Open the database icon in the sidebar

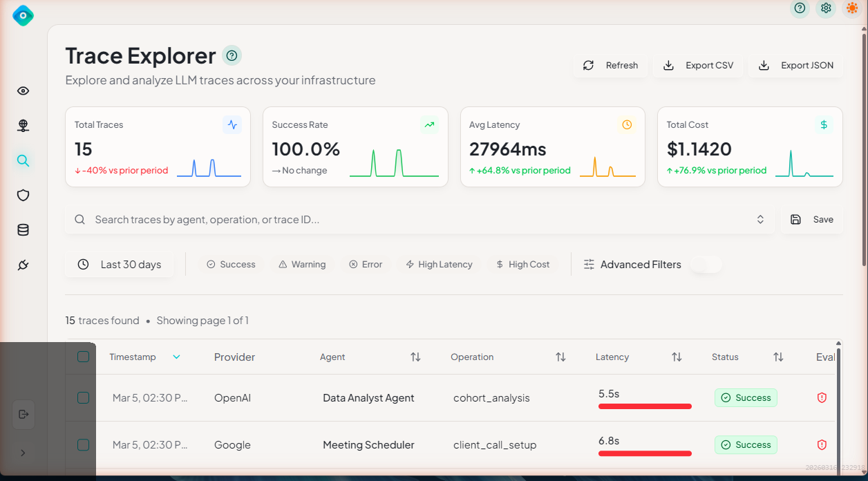[23, 230]
